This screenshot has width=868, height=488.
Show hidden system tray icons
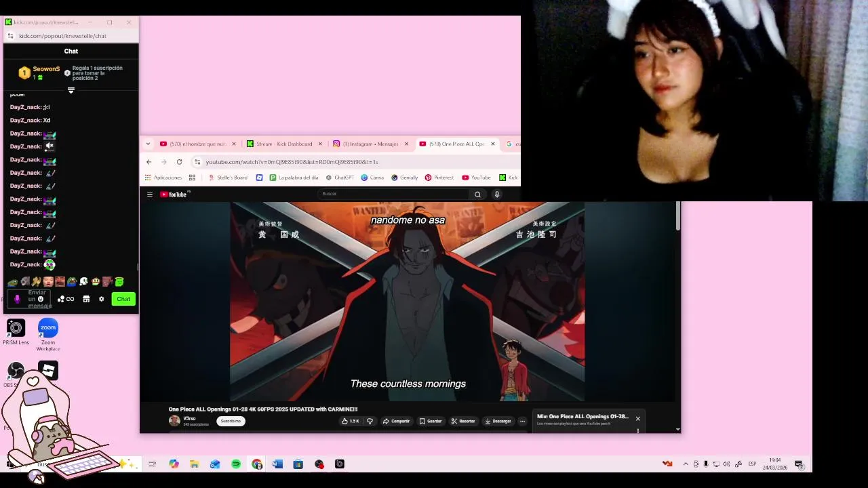point(686,464)
